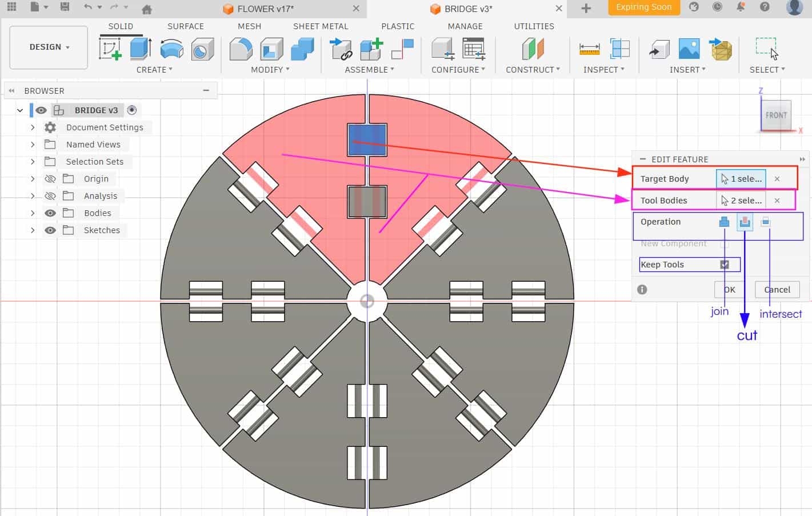The image size is (812, 516).
Task: Open the CREATE dropdown menu
Action: (x=154, y=70)
